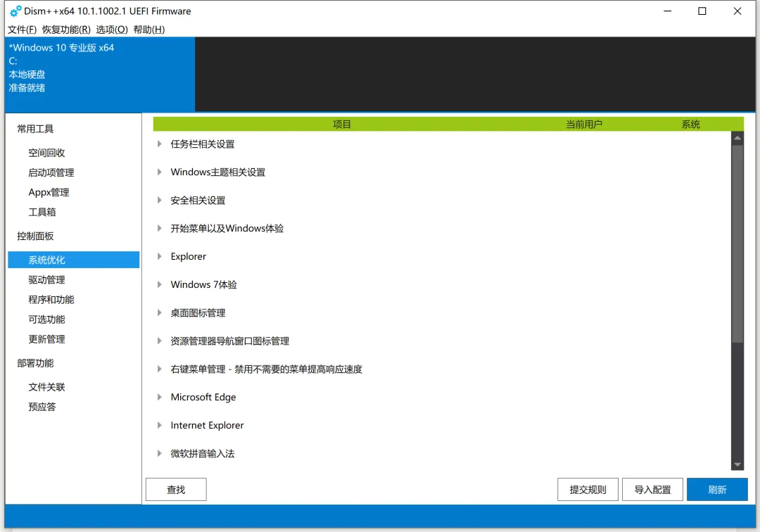Open 启动项管理 in the sidebar
Viewport: 760px width, 532px height.
click(x=51, y=172)
